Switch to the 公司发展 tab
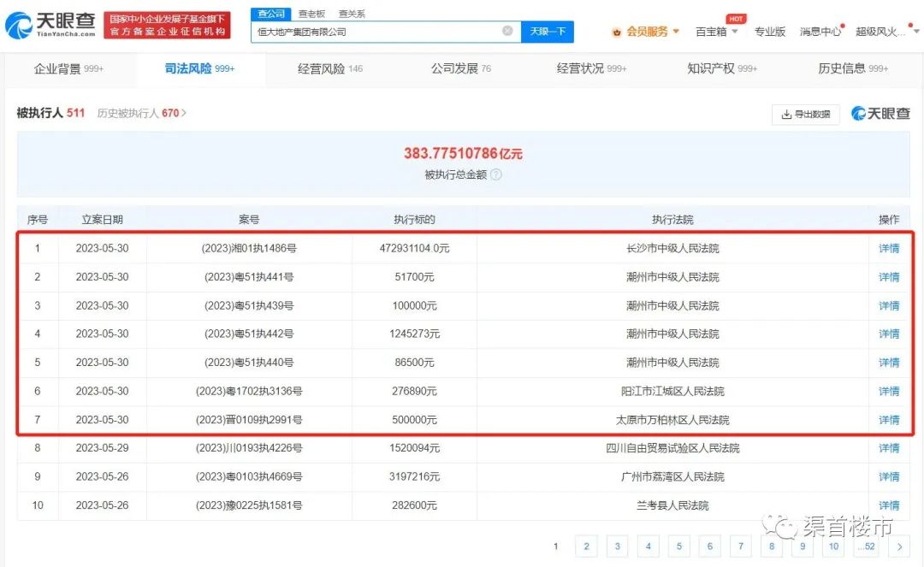The height and width of the screenshot is (567, 924). point(461,69)
